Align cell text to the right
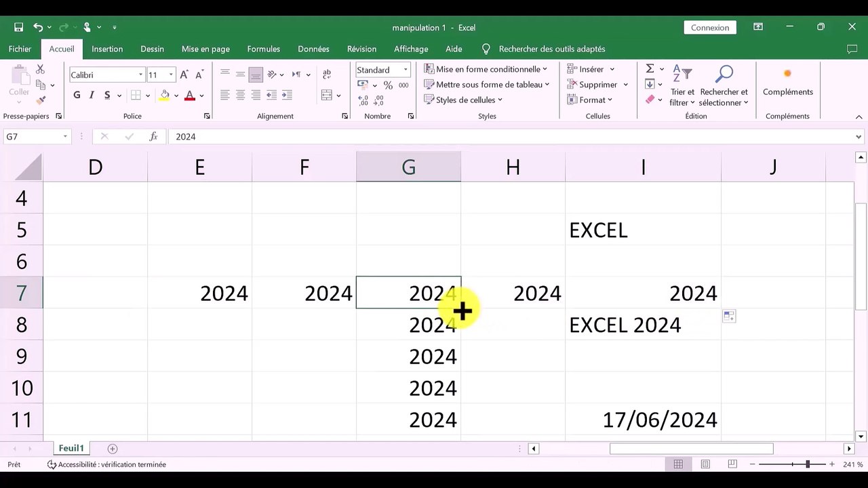Screen dimensions: 868x488 [x=256, y=96]
